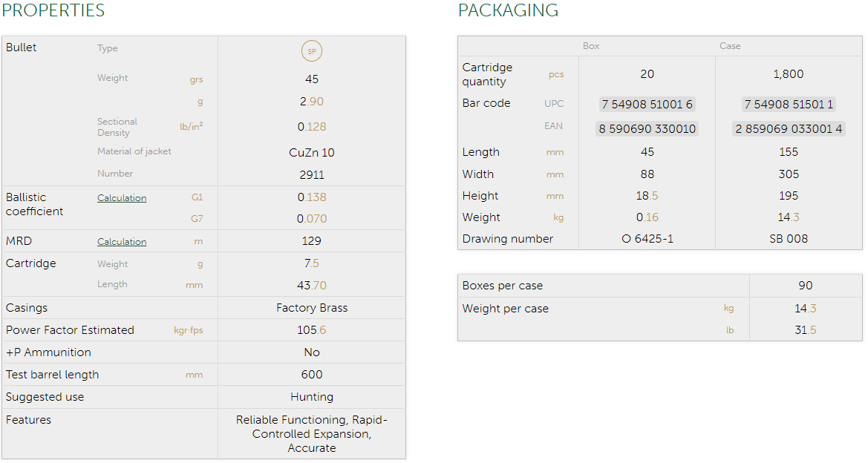Click the CuZn 10 jacket material value
This screenshot has height=463, width=868.
click(x=312, y=153)
